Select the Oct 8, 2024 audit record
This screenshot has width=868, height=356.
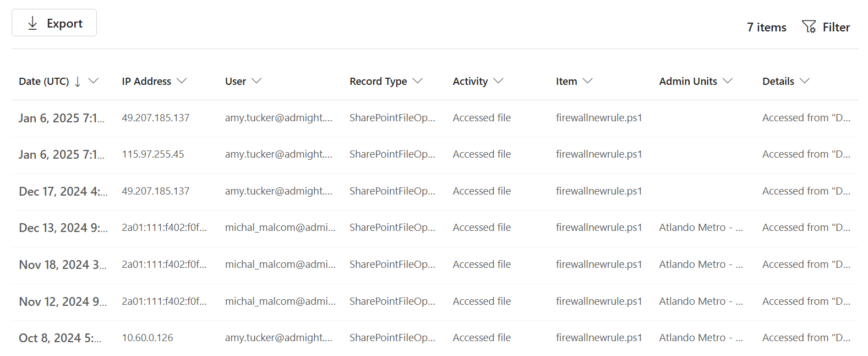coord(59,338)
